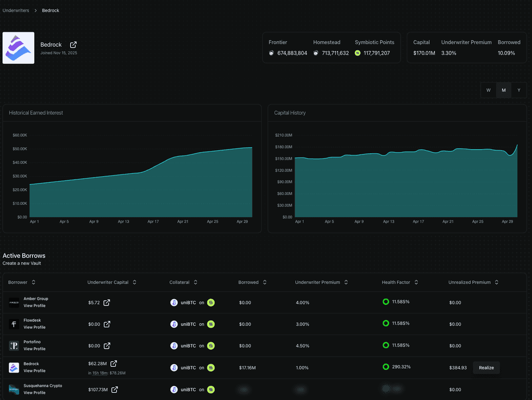The width and height of the screenshot is (532, 400).
Task: Click the Bedrock logo thumbnail
Action: 18,48
